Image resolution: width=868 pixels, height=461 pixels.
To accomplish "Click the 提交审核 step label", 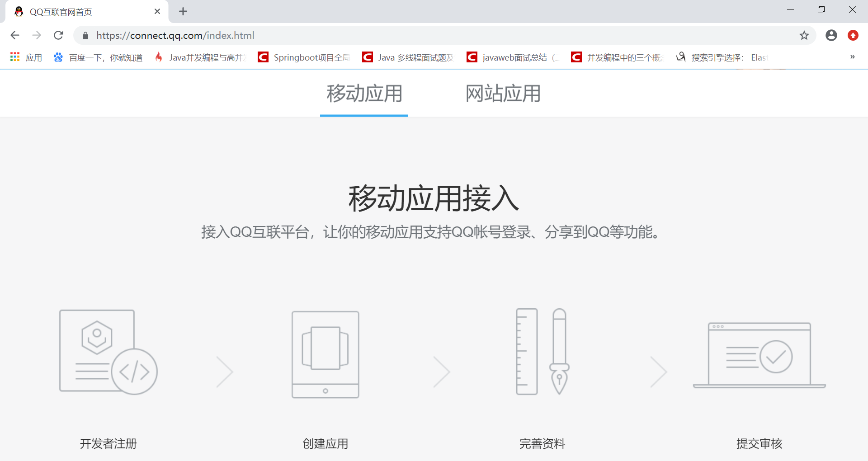I will point(759,444).
